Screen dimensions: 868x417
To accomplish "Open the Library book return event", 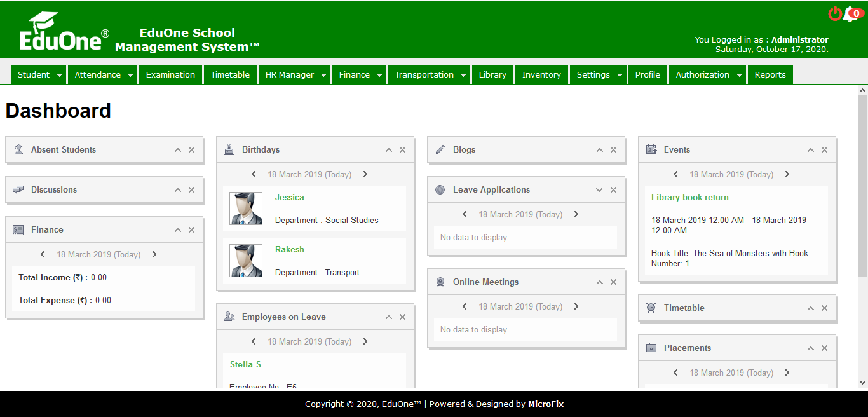I will (689, 198).
